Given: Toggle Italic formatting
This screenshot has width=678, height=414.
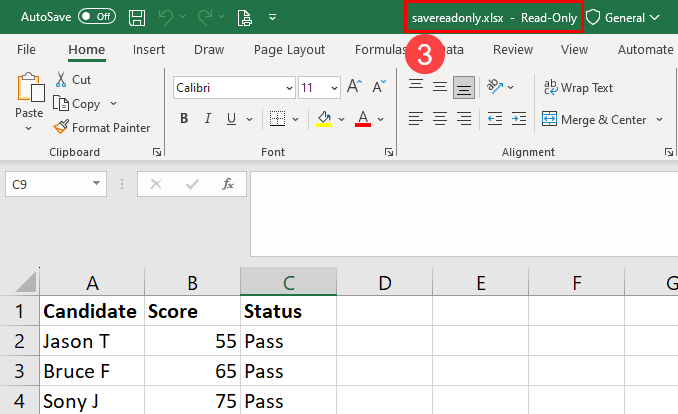Looking at the screenshot, I should tap(208, 119).
